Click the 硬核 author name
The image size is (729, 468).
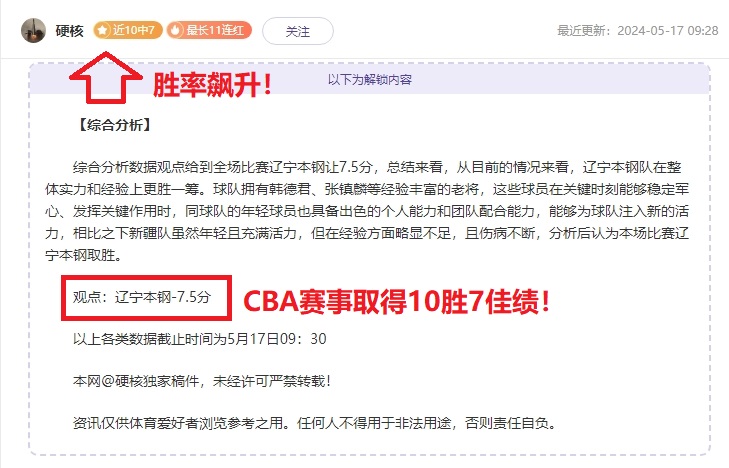pos(69,31)
